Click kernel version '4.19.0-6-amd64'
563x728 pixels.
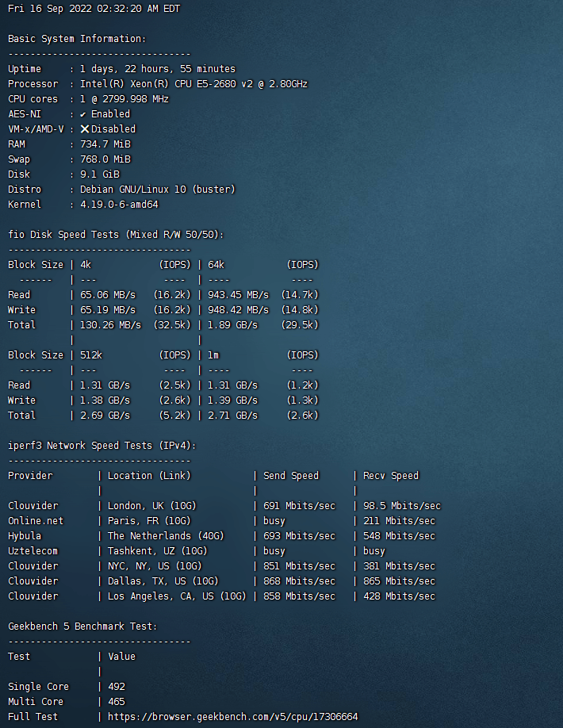[119, 205]
